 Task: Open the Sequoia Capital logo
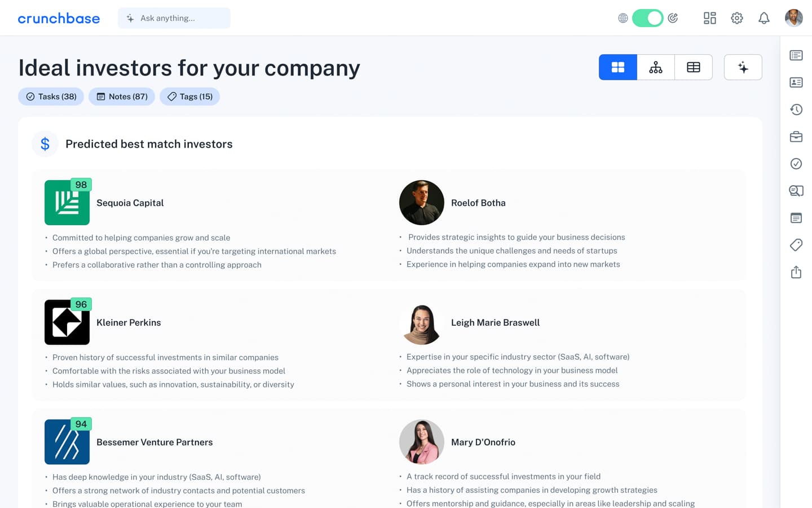(67, 203)
